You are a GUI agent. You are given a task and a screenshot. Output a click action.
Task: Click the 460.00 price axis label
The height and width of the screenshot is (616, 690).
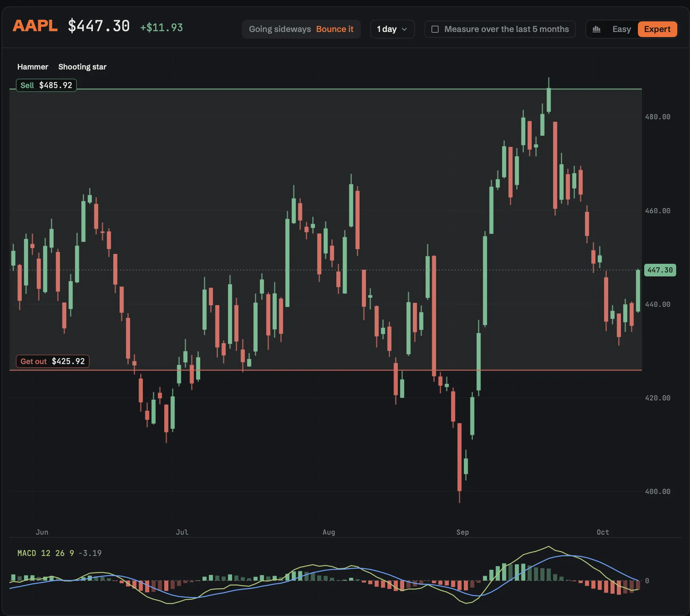click(x=658, y=211)
